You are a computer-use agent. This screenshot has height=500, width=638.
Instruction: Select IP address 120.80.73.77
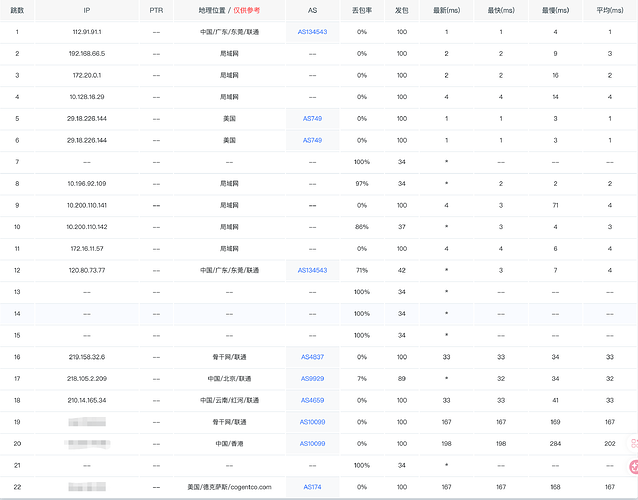(x=87, y=270)
